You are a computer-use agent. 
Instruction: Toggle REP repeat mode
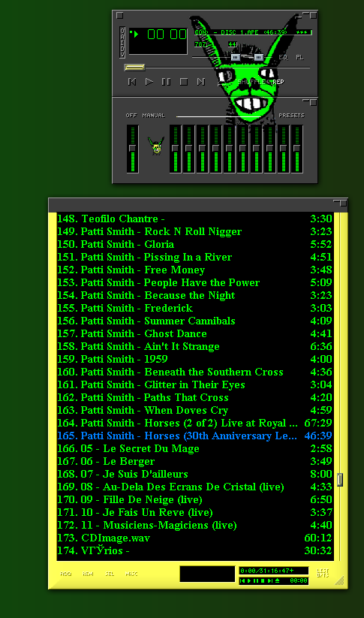tap(278, 82)
